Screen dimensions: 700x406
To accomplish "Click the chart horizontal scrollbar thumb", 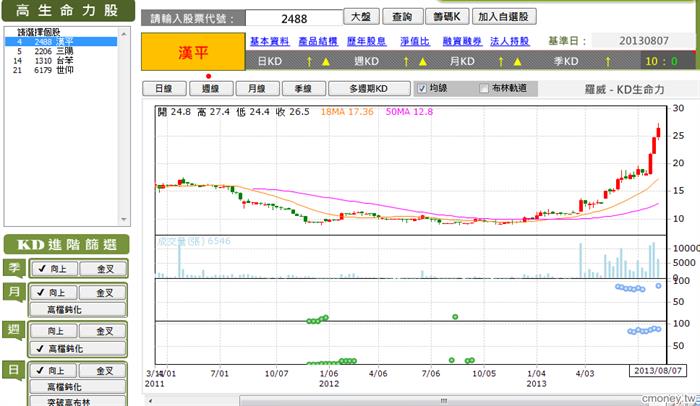I will tap(442, 401).
